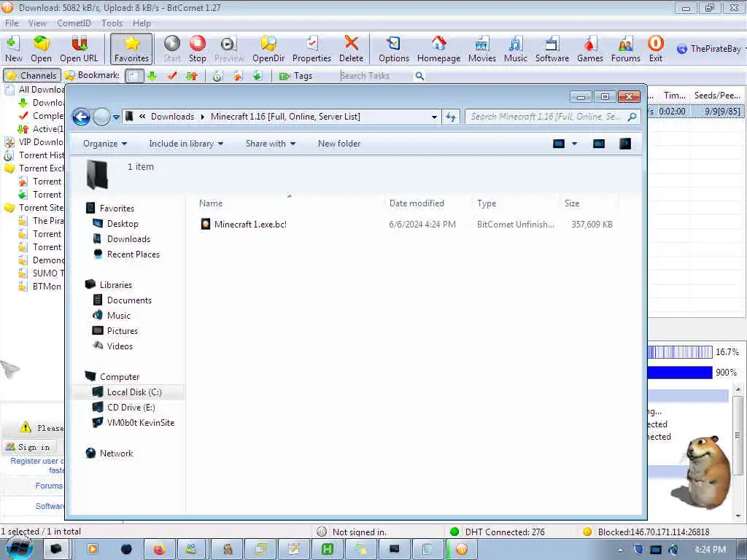Select the Minecraft 1.exe.bc! file
The image size is (747, 560).
point(251,225)
